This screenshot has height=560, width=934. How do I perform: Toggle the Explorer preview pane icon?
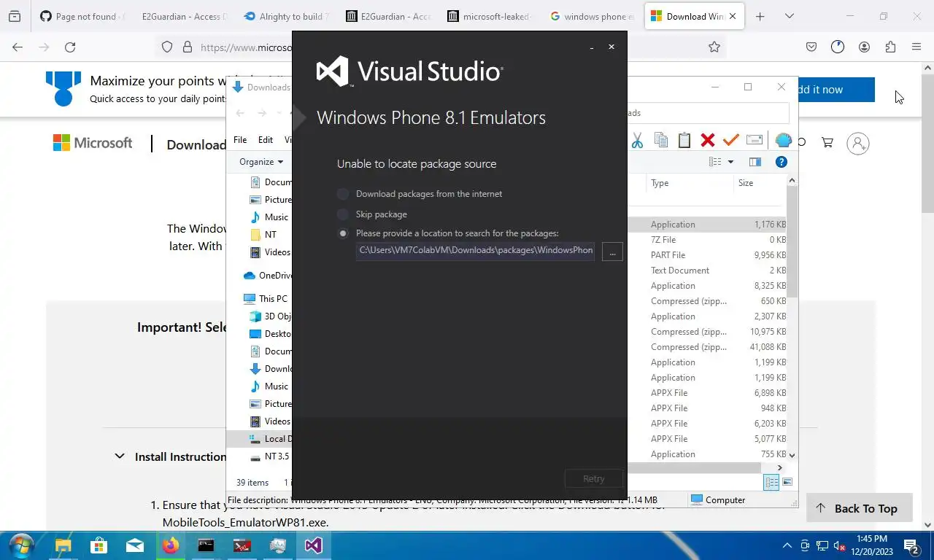click(755, 162)
